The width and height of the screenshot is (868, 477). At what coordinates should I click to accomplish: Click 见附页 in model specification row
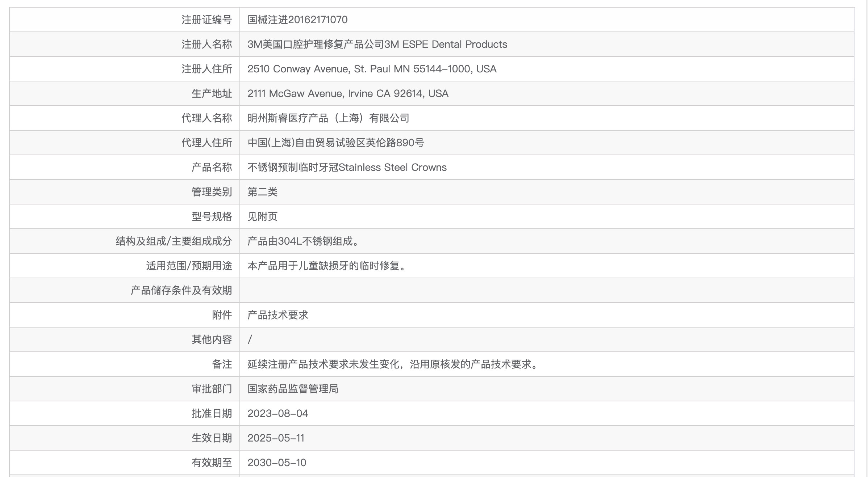(x=262, y=216)
